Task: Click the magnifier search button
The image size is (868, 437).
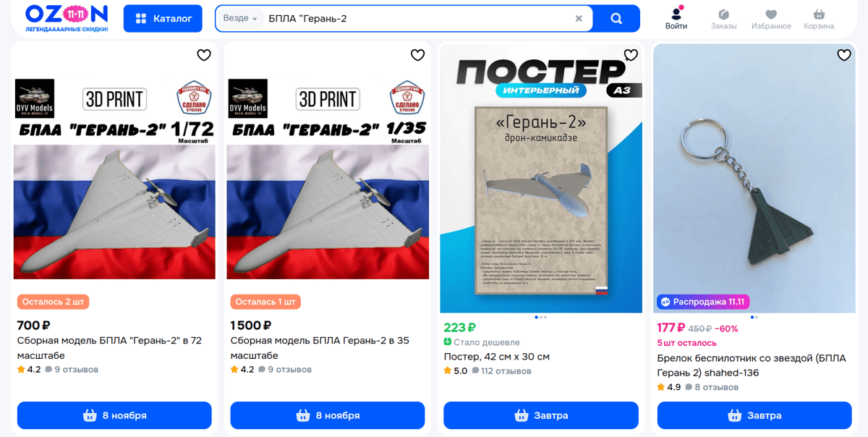Action: 616,19
